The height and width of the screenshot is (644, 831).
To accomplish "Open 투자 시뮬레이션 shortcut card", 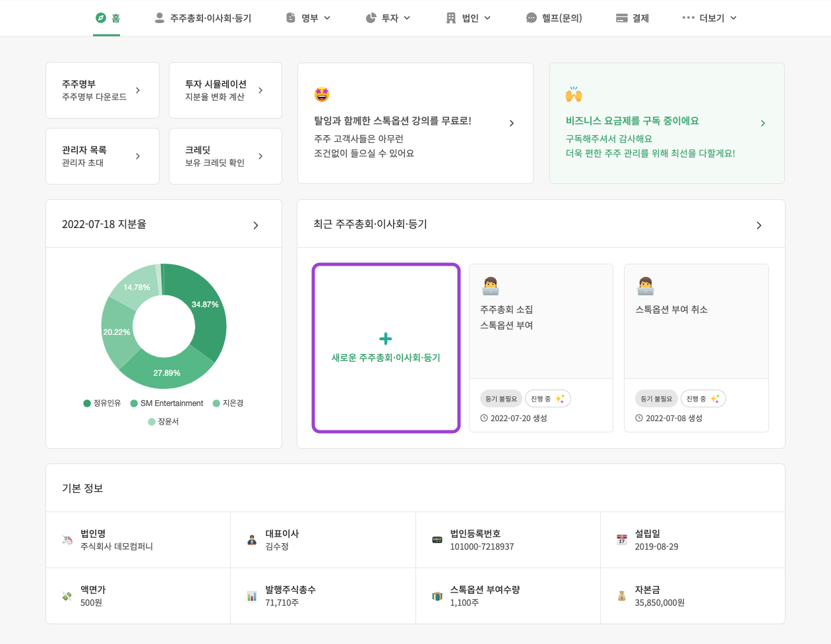I will point(225,90).
